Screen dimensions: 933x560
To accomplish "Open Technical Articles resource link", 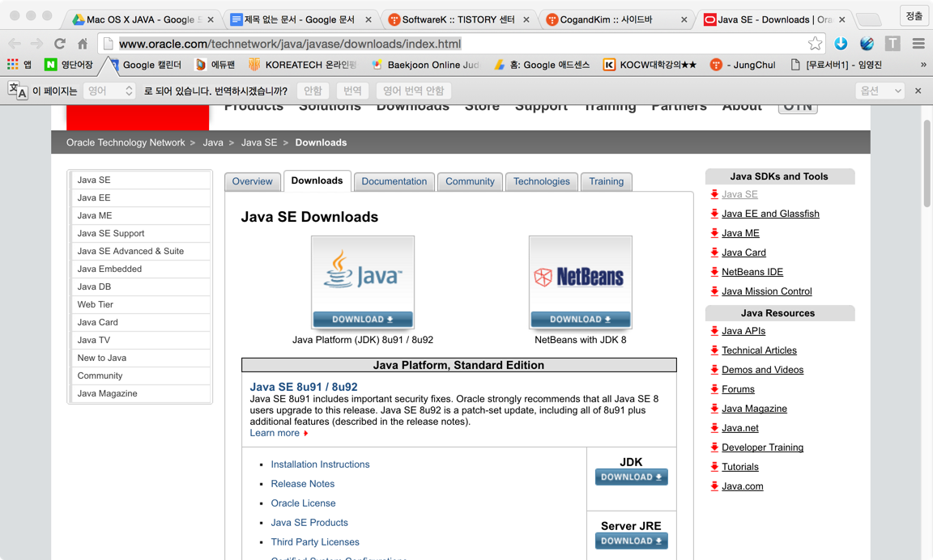I will 759,350.
